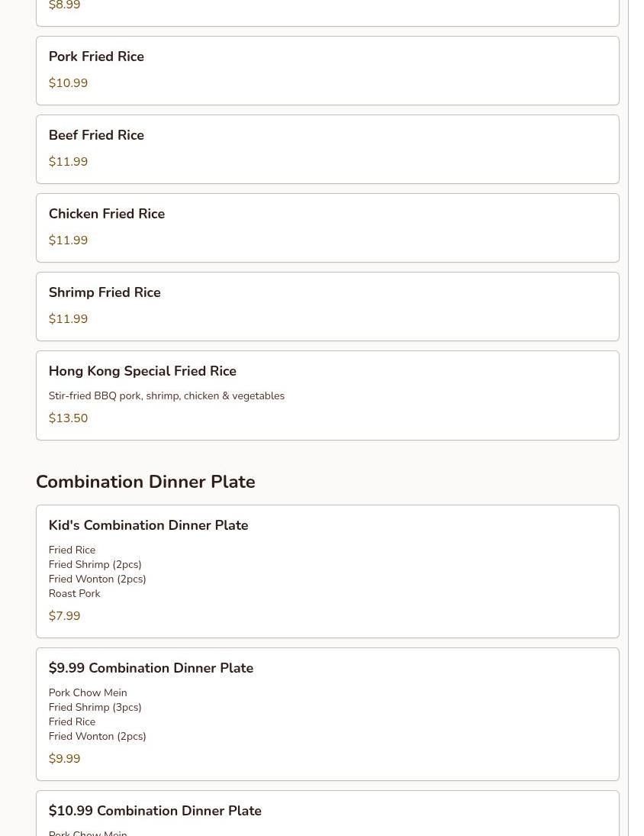Click the $13.50 price label
644x836 pixels.
[68, 418]
